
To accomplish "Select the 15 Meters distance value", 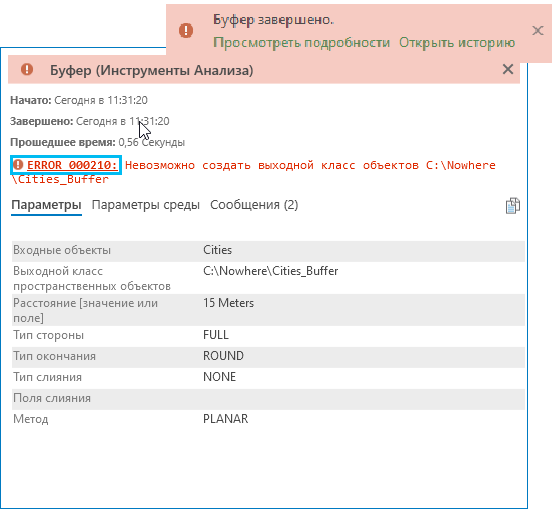I will [x=228, y=303].
